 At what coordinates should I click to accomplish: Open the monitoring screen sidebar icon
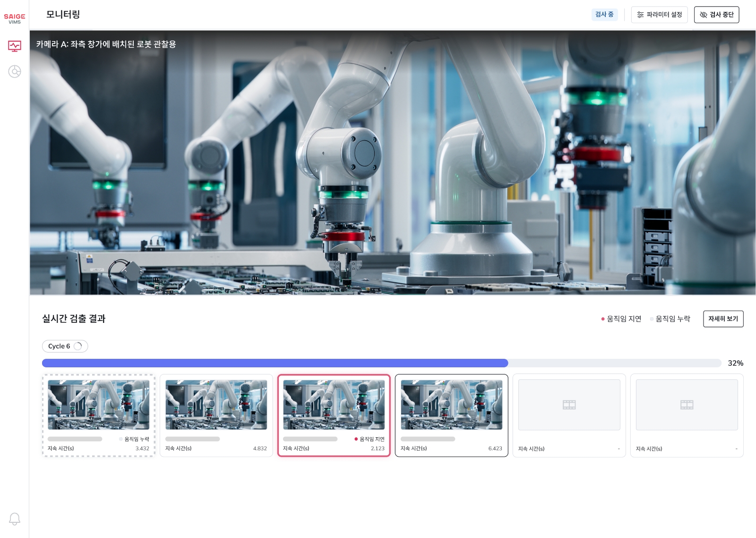tap(14, 46)
